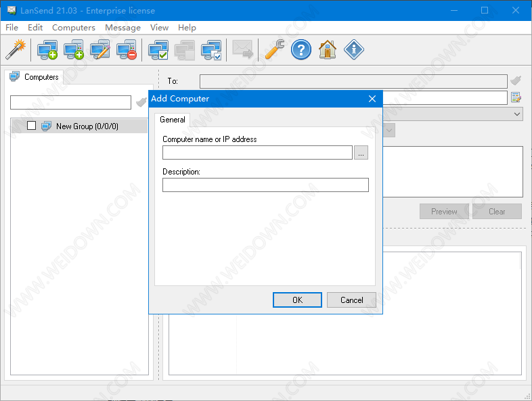This screenshot has height=401, width=532.
Task: Click the Edit computer pencil icon
Action: 100,49
